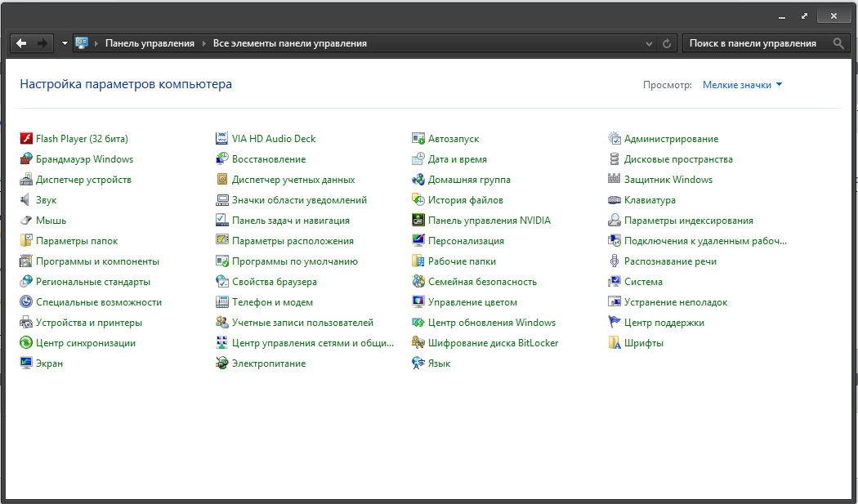This screenshot has width=858, height=504.
Task: Click the Дисковые пространства icon
Action: (x=614, y=159)
